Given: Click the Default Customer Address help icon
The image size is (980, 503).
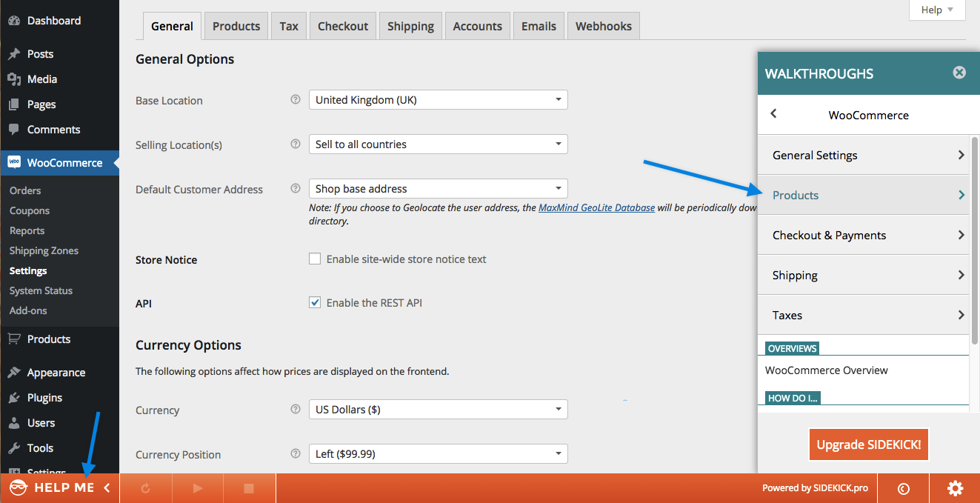Looking at the screenshot, I should [296, 188].
